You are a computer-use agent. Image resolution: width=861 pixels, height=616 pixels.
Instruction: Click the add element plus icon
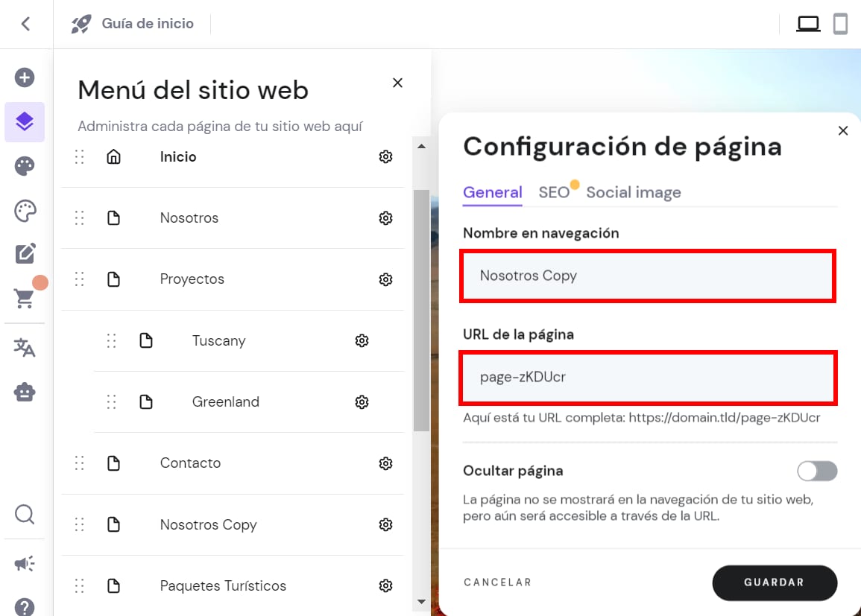click(25, 77)
